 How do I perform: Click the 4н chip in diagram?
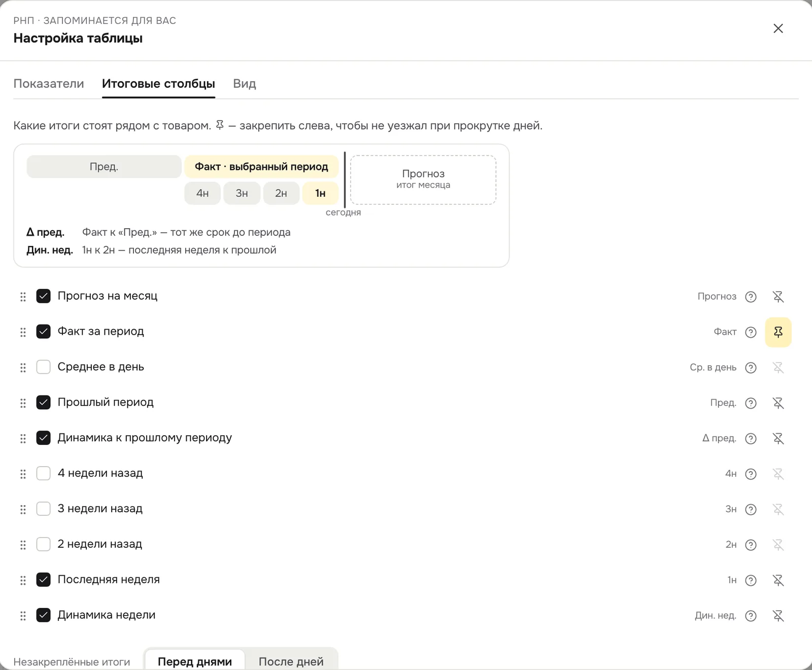(202, 193)
